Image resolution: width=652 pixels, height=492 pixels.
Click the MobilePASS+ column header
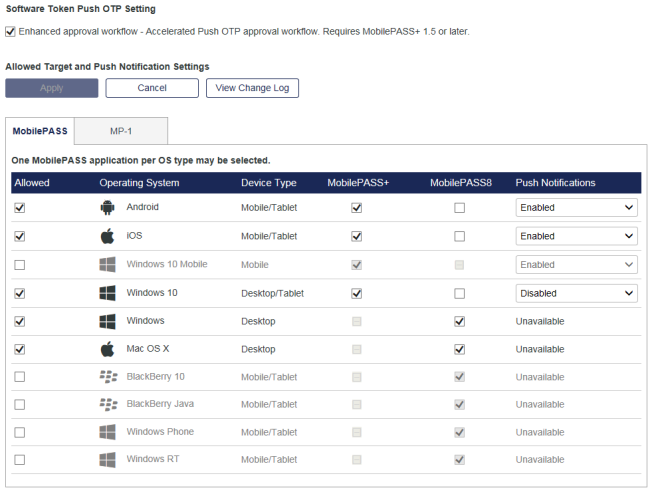(x=358, y=183)
